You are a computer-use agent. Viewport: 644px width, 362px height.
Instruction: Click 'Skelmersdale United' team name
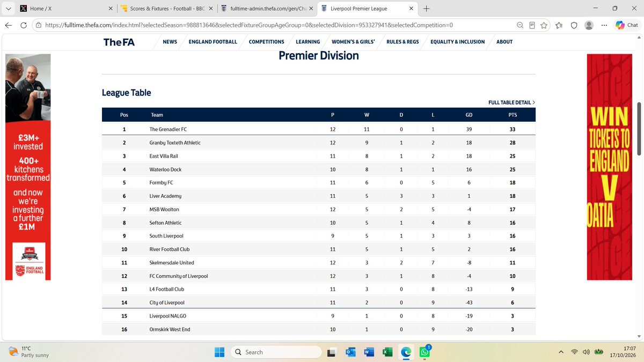pos(172,263)
